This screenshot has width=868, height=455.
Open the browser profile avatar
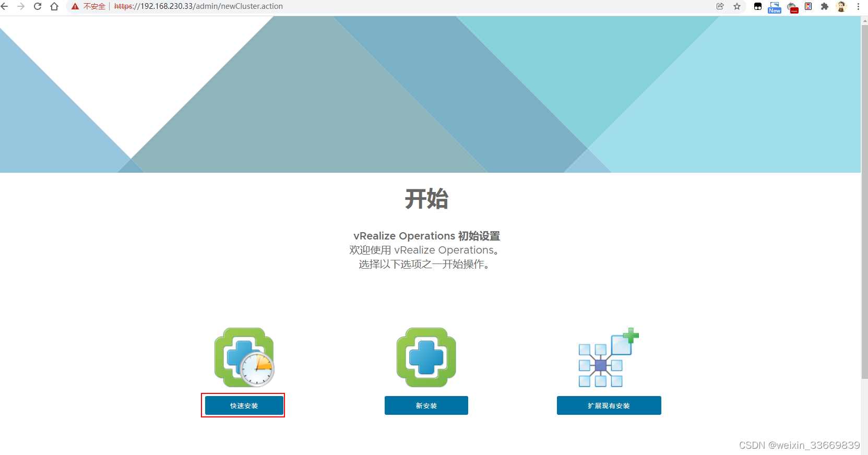[x=841, y=6]
